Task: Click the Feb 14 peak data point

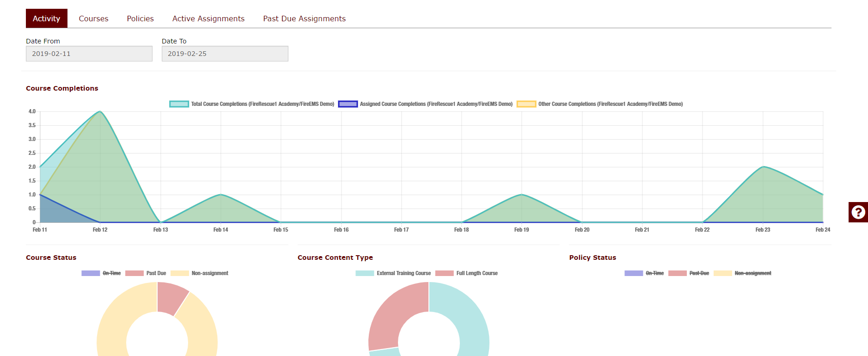Action: tap(221, 195)
